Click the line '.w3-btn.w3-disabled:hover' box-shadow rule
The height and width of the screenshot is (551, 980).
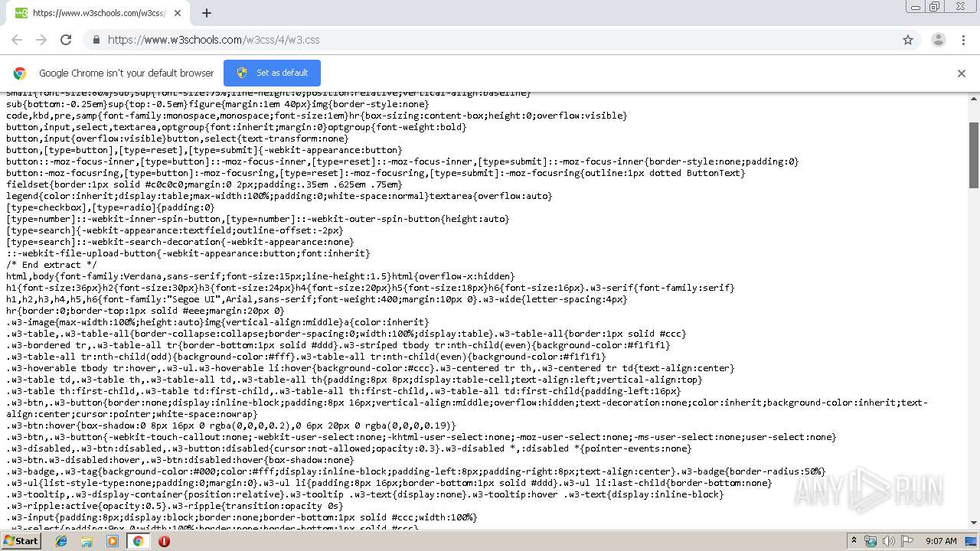(180, 460)
